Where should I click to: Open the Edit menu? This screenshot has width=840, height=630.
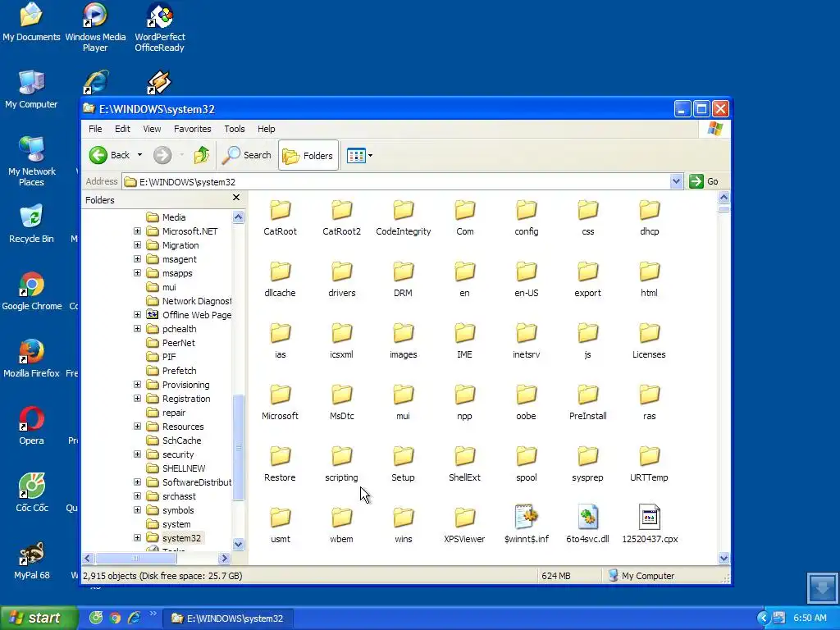[x=122, y=129]
